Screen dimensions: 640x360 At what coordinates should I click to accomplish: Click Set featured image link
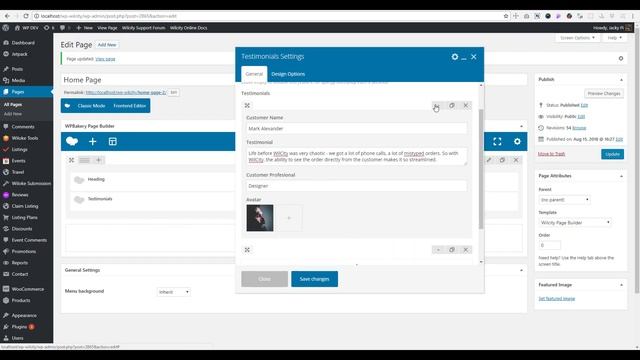click(x=557, y=299)
